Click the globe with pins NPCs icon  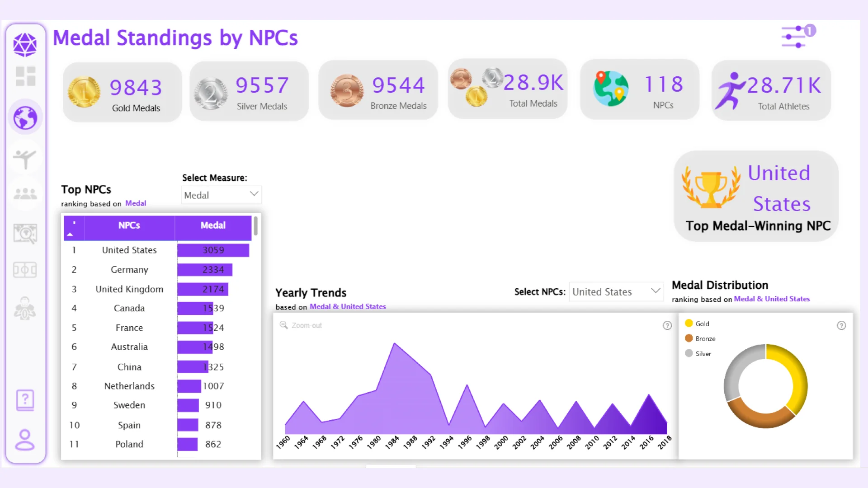point(611,89)
